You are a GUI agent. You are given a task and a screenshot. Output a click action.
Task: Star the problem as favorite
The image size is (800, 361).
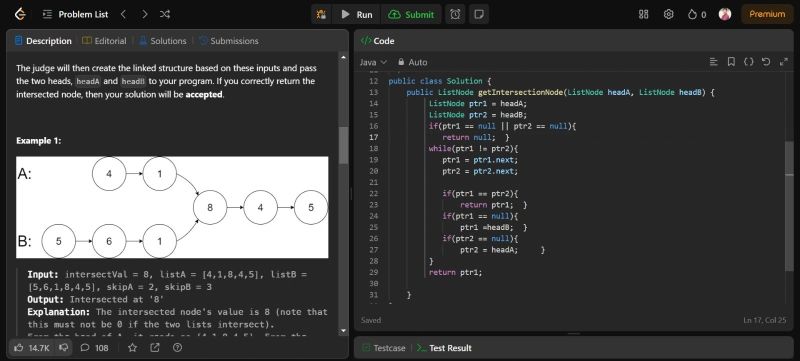(x=133, y=348)
